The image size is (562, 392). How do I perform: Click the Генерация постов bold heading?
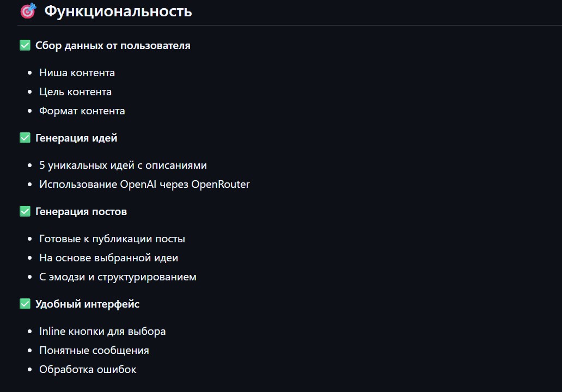coord(81,212)
